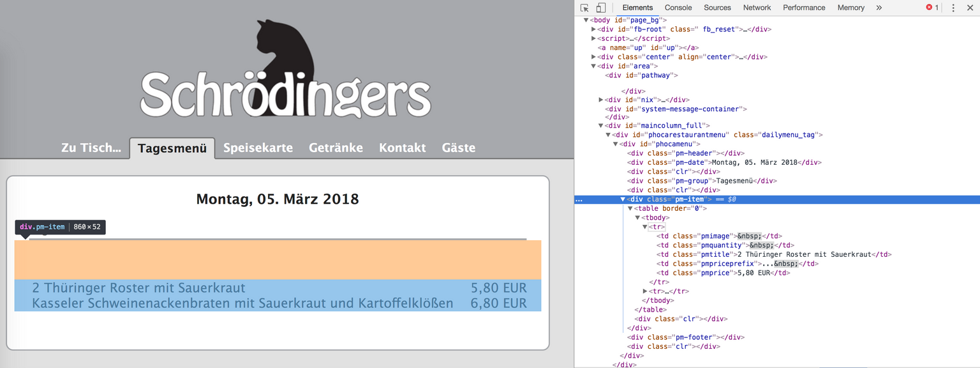980x368 pixels.
Task: Click the Kasseler Schweinenackenbraten menu item
Action: coord(242,303)
